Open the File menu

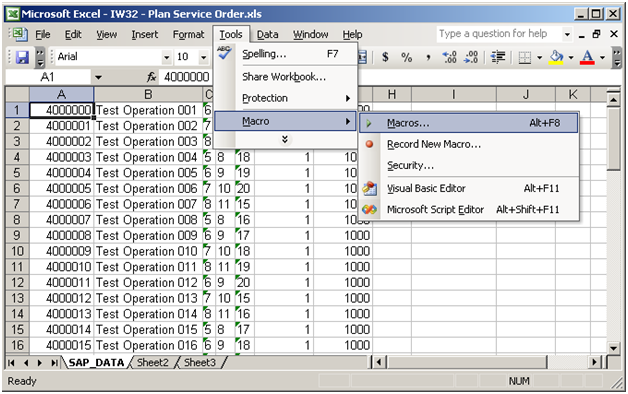tap(42, 35)
